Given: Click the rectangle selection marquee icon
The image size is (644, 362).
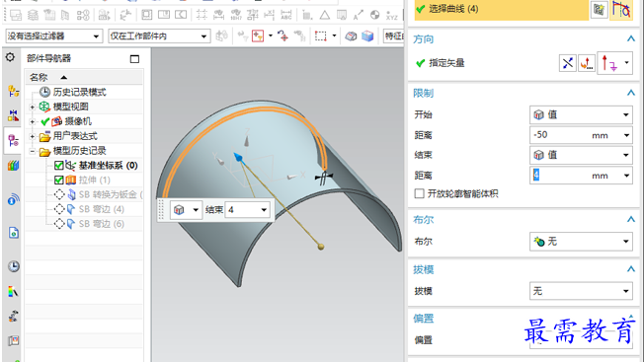Looking at the screenshot, I should point(321,36).
